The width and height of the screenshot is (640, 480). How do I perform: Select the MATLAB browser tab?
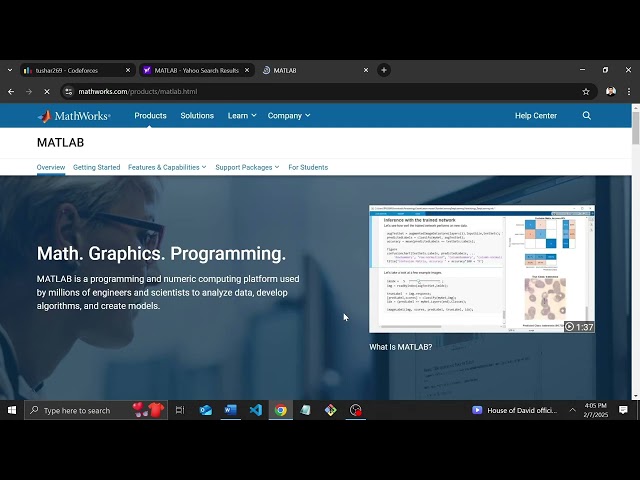tap(316, 70)
